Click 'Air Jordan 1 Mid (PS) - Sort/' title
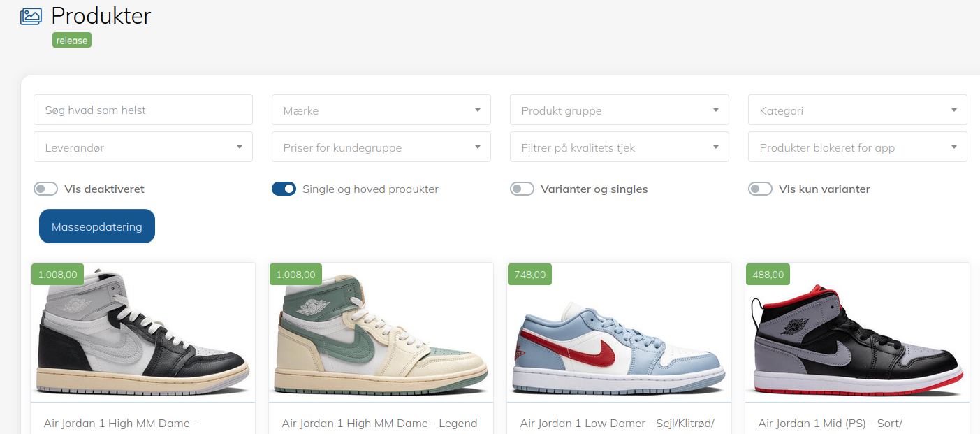 tap(831, 423)
